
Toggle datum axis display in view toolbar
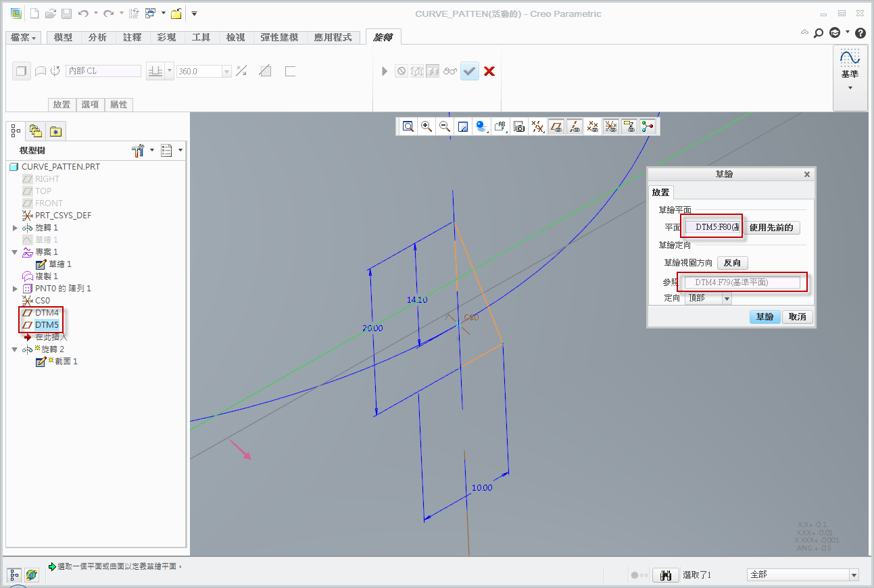click(x=575, y=126)
